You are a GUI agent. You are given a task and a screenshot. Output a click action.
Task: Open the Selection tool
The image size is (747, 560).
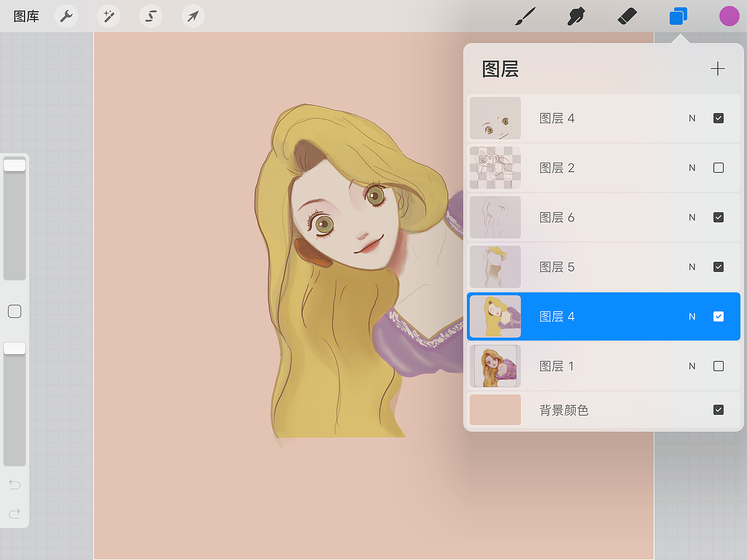[151, 16]
